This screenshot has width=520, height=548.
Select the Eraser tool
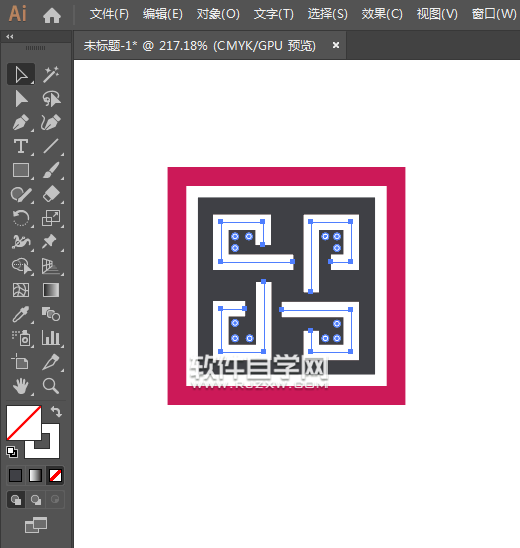(x=51, y=194)
